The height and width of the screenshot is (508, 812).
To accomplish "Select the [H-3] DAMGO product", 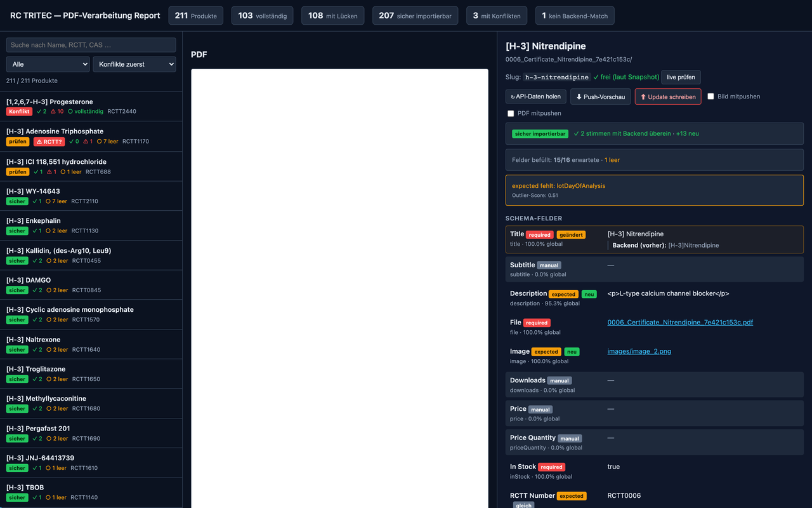I will click(91, 285).
